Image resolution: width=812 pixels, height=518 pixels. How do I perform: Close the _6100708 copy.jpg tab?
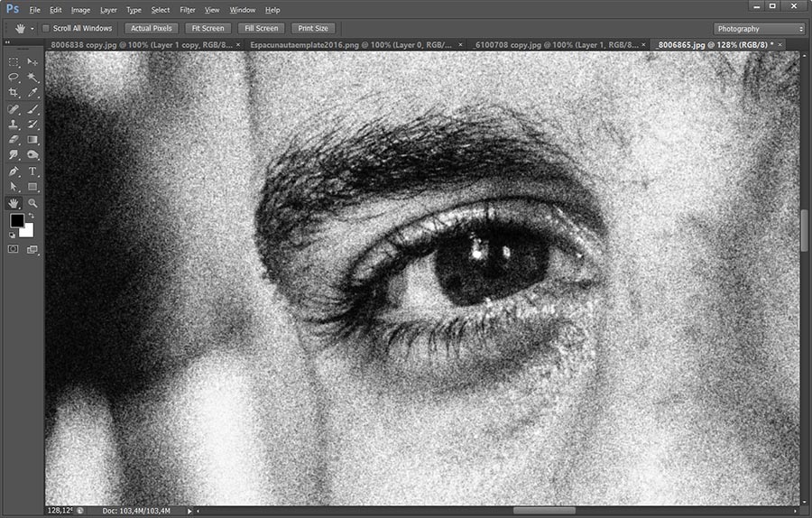coord(643,44)
